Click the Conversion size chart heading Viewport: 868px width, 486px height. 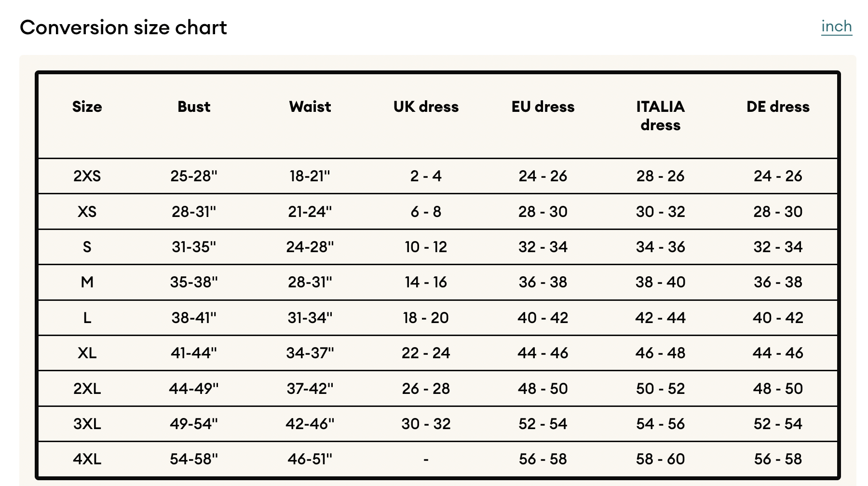123,27
